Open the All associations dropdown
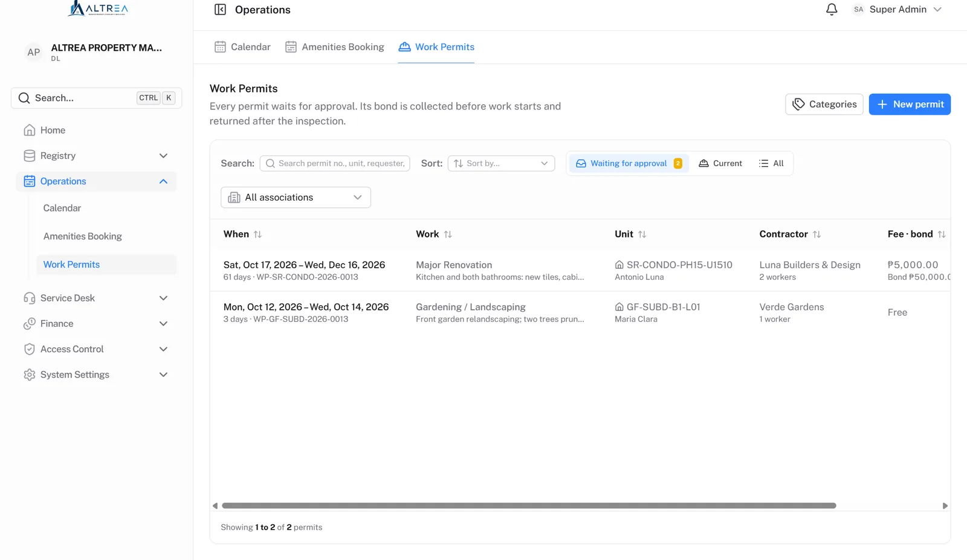 296,198
